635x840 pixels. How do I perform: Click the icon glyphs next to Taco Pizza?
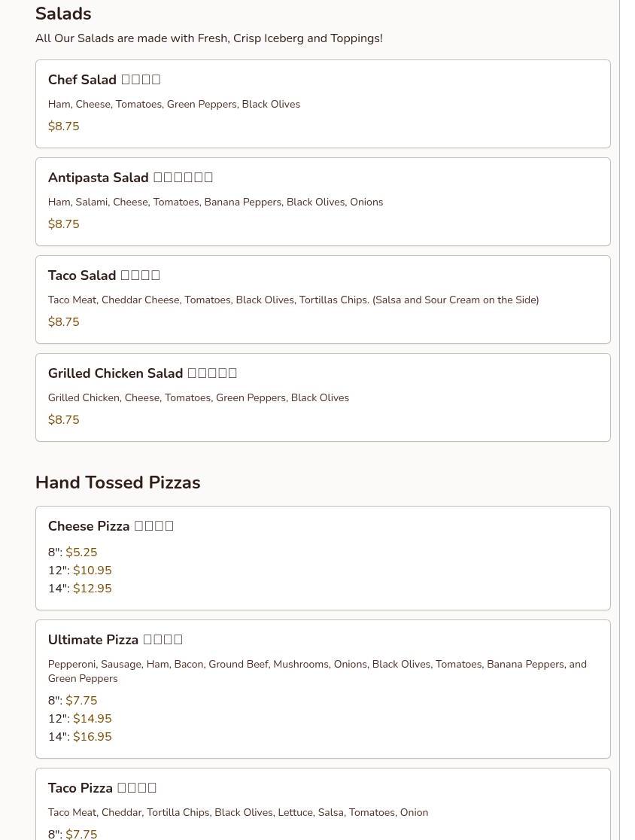pos(137,788)
